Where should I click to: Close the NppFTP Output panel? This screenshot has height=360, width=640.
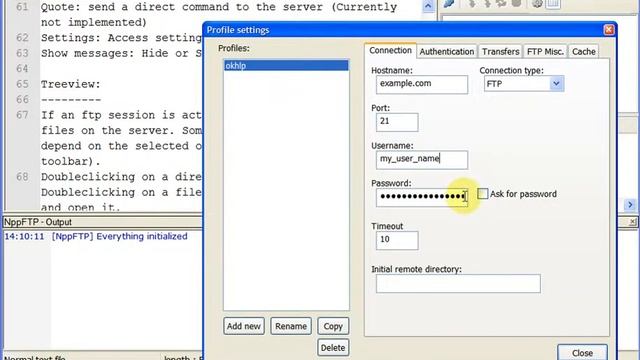pyautogui.click(x=633, y=222)
